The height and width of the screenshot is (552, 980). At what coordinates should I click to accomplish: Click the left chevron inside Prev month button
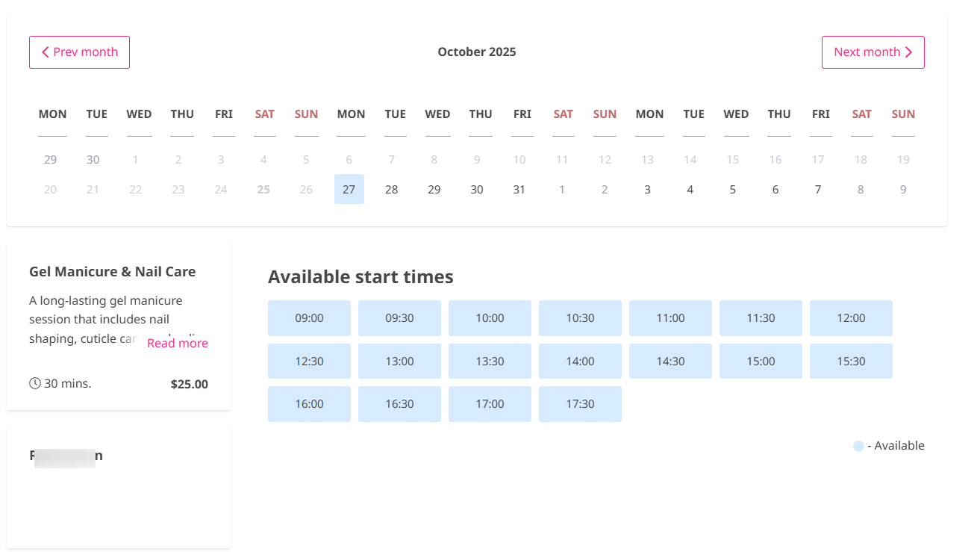(x=45, y=52)
